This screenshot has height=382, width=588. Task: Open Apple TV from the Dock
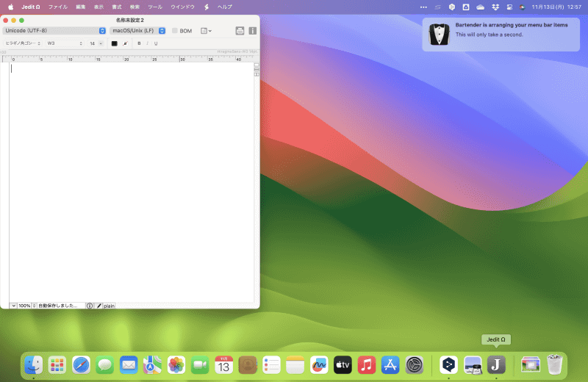(343, 365)
